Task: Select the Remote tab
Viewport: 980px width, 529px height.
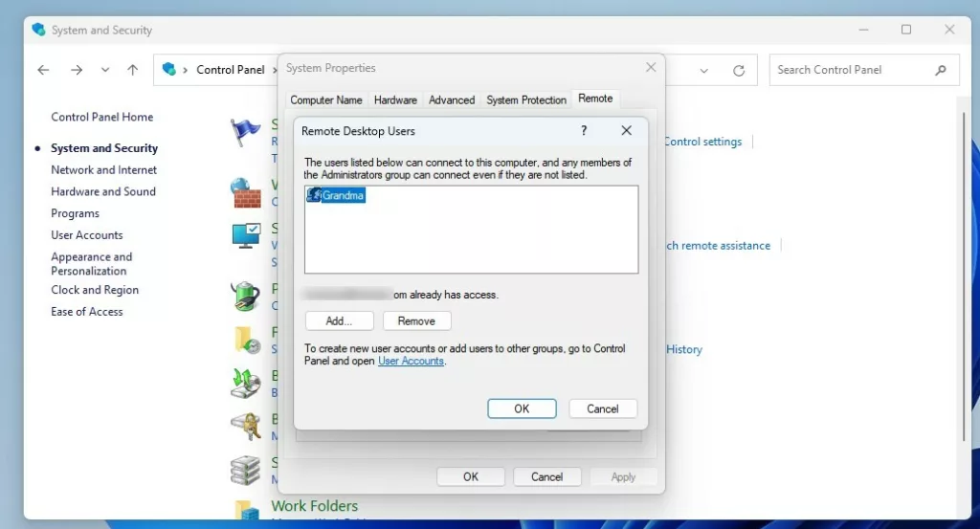Action: click(595, 99)
